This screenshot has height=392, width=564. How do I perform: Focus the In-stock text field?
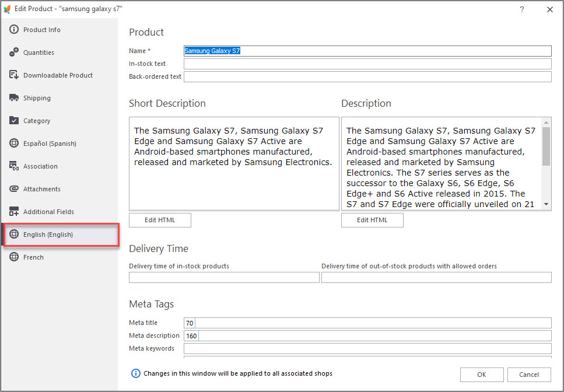click(x=367, y=64)
